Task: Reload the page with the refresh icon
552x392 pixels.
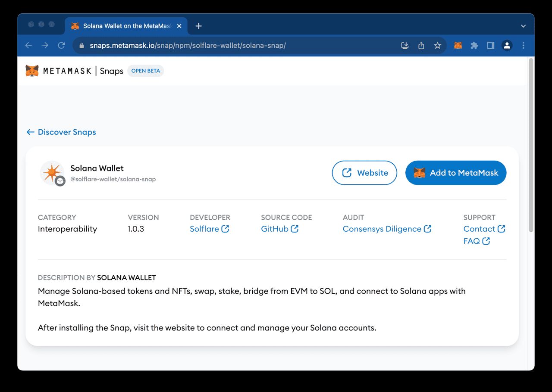Action: [x=61, y=45]
